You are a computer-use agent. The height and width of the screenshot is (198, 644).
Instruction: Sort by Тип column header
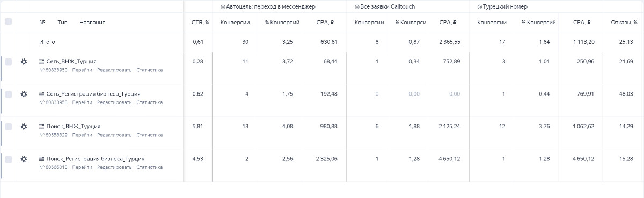coord(63,23)
